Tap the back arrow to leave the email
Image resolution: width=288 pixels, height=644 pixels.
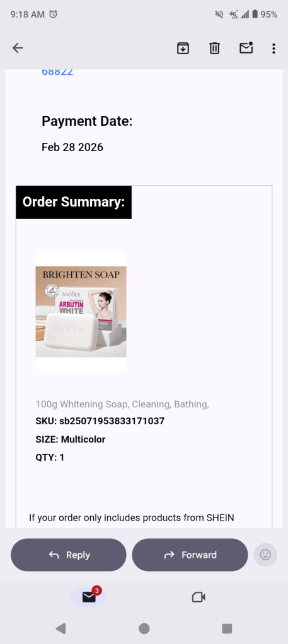tap(17, 48)
